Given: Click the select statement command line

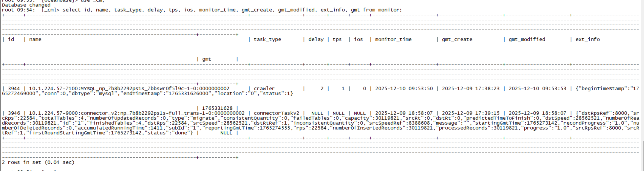Looking at the screenshot, I should (x=232, y=10).
